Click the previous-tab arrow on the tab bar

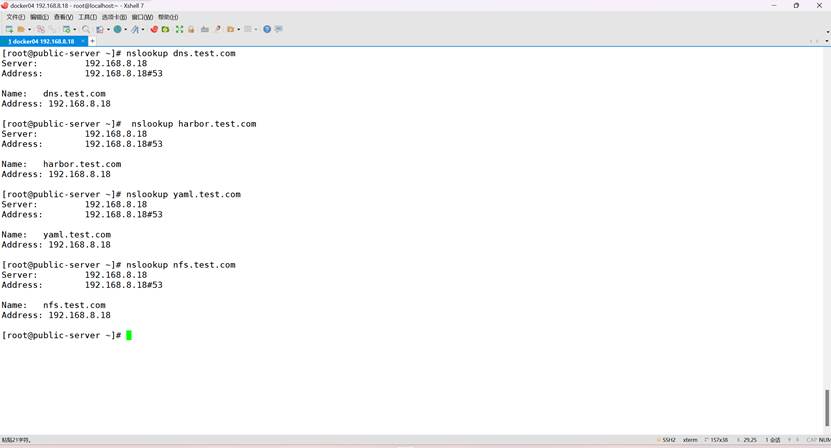811,41
